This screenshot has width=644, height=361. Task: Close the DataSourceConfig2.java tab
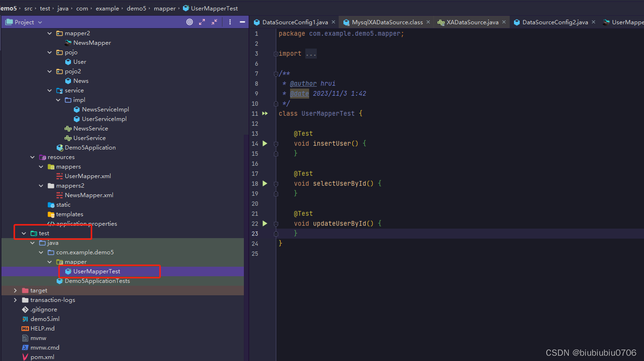click(594, 22)
